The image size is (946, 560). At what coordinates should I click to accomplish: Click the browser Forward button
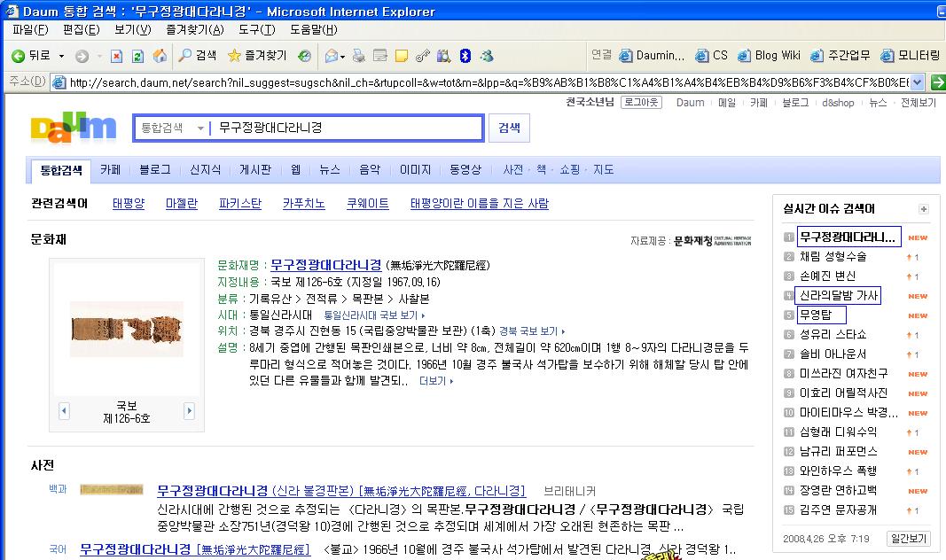point(82,56)
